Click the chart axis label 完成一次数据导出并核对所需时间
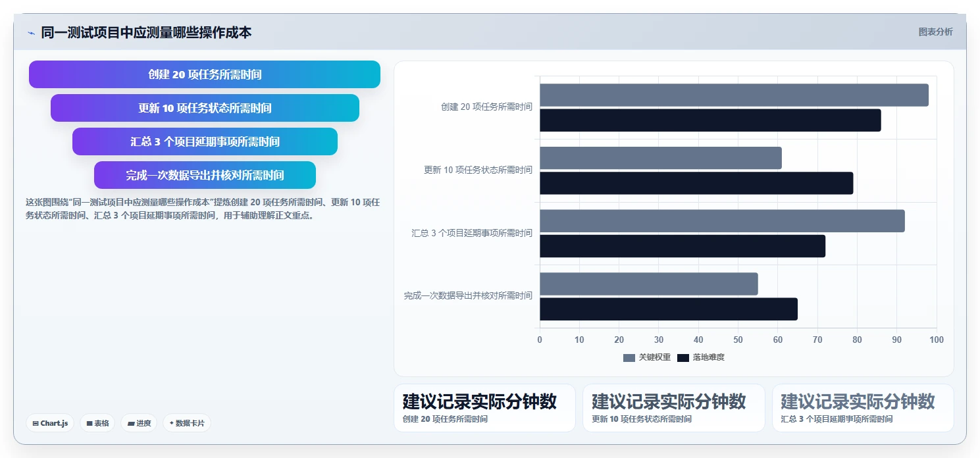This screenshot has width=980, height=458. pos(468,296)
